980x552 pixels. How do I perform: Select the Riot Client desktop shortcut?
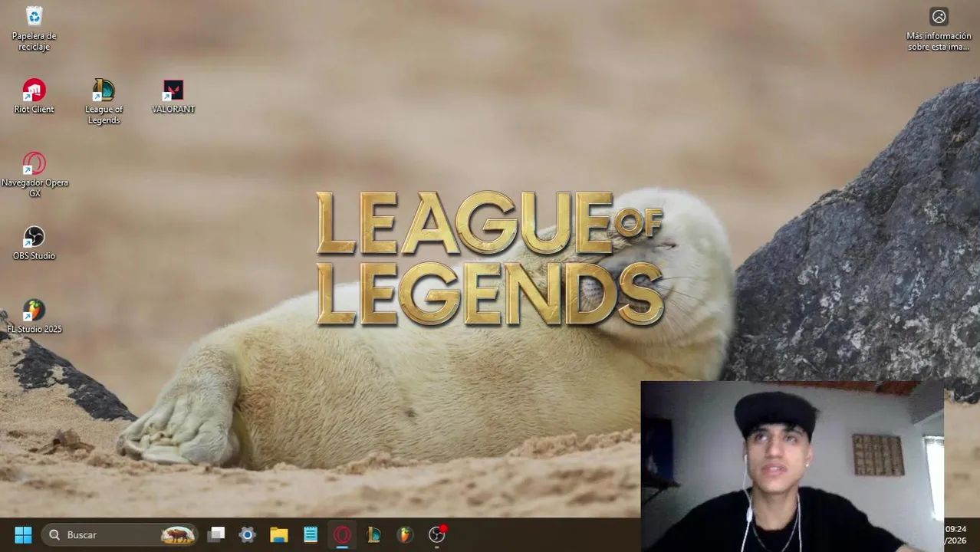click(x=35, y=97)
